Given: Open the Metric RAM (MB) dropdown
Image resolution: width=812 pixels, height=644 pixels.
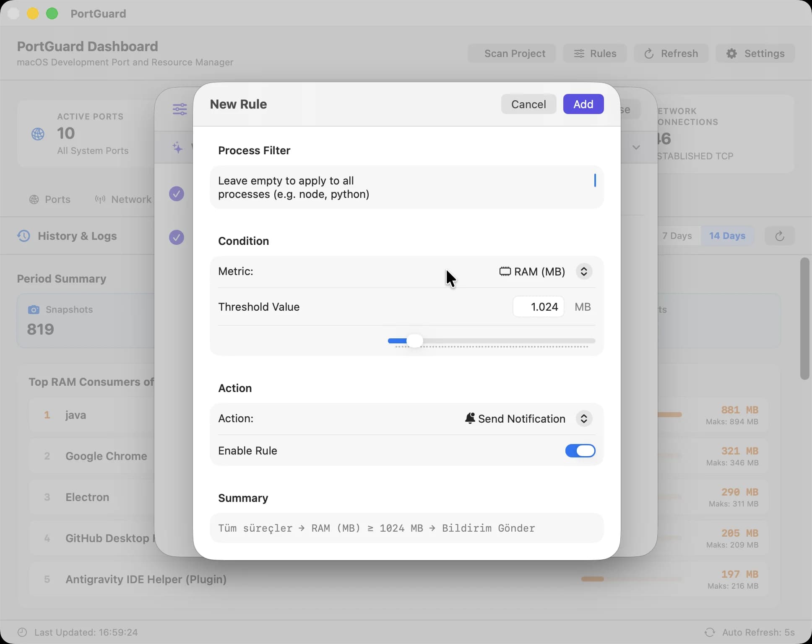Looking at the screenshot, I should point(584,271).
